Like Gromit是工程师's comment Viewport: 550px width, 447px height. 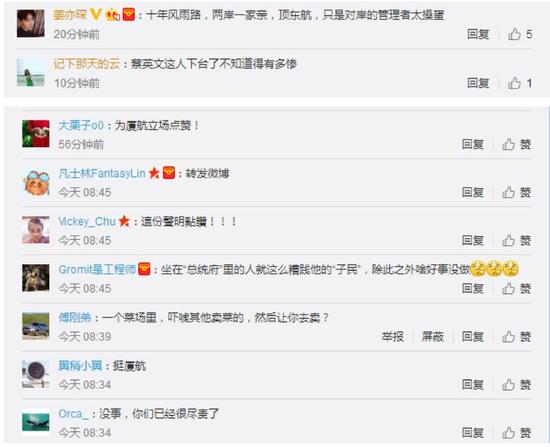[x=516, y=288]
